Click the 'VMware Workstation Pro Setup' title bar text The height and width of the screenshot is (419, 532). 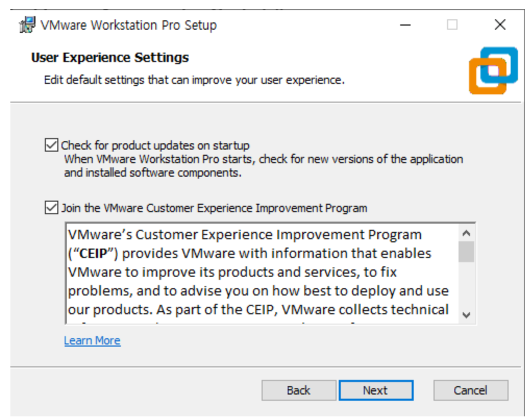point(128,25)
